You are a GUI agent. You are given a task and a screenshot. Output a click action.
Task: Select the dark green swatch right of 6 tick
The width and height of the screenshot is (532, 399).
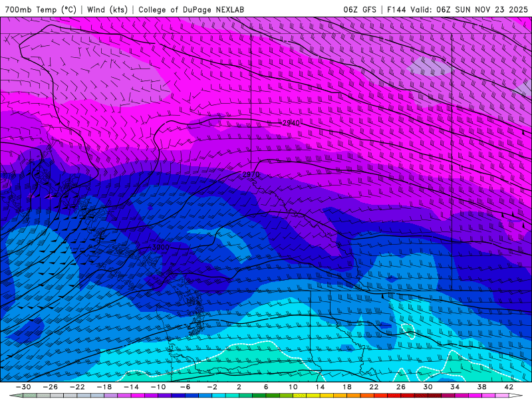pyautogui.click(x=273, y=395)
